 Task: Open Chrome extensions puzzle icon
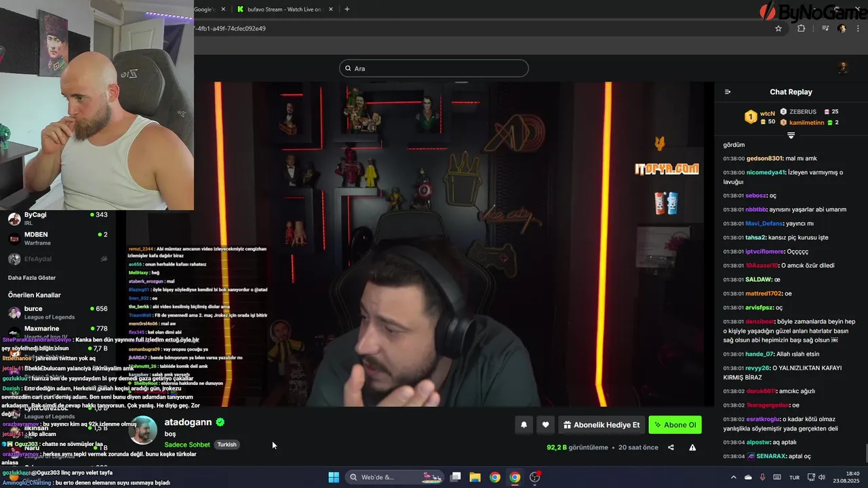801,28
